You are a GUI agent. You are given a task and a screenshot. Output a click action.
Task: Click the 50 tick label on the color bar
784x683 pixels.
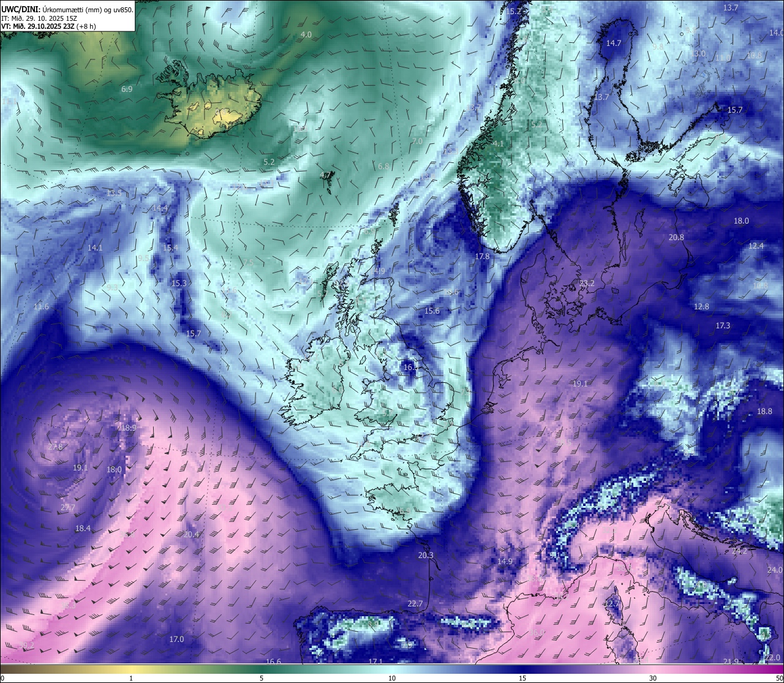click(x=779, y=679)
